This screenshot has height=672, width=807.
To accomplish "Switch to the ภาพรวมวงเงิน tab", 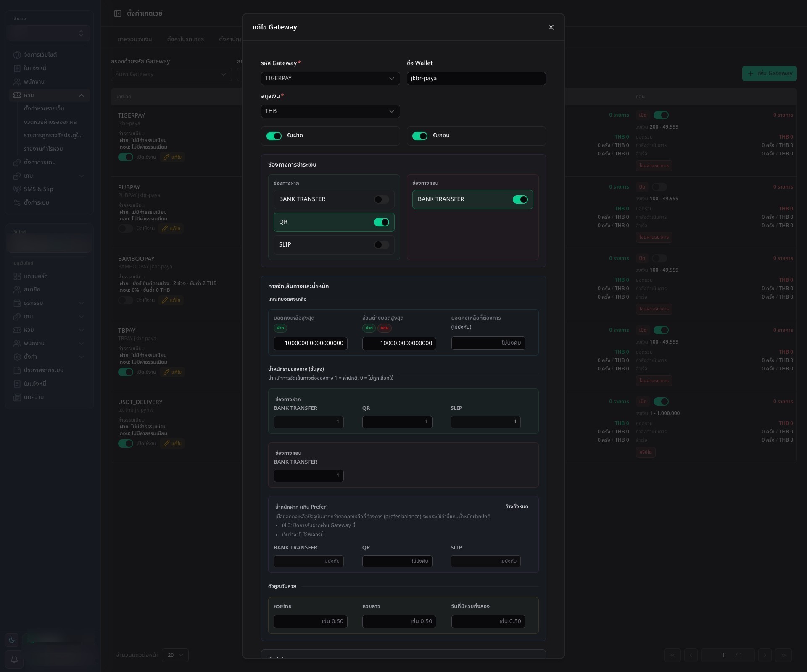I will click(135, 39).
